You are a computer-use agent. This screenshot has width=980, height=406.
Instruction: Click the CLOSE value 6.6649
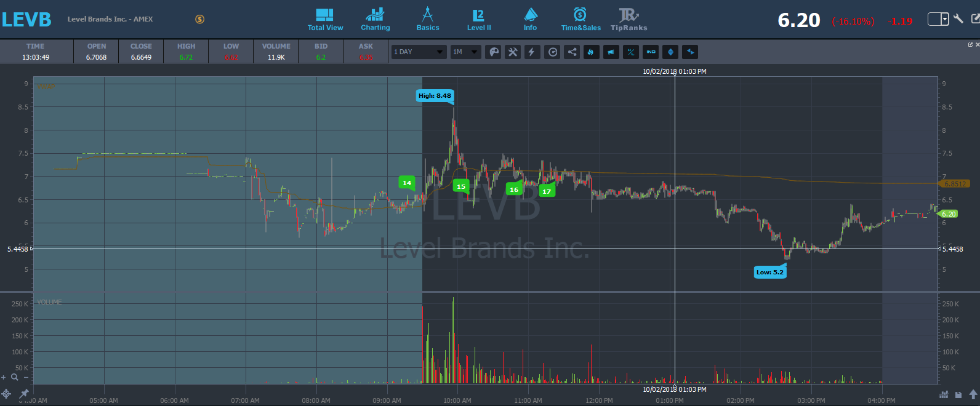coord(141,57)
